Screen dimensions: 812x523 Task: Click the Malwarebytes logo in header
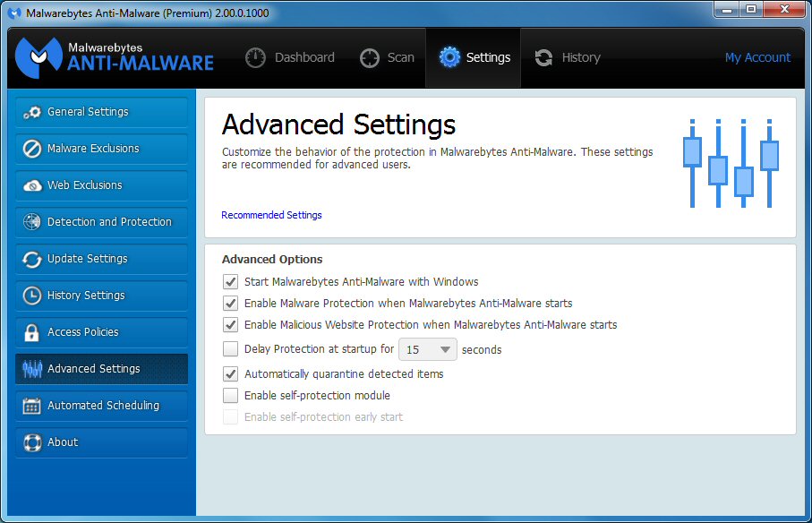pyautogui.click(x=114, y=57)
